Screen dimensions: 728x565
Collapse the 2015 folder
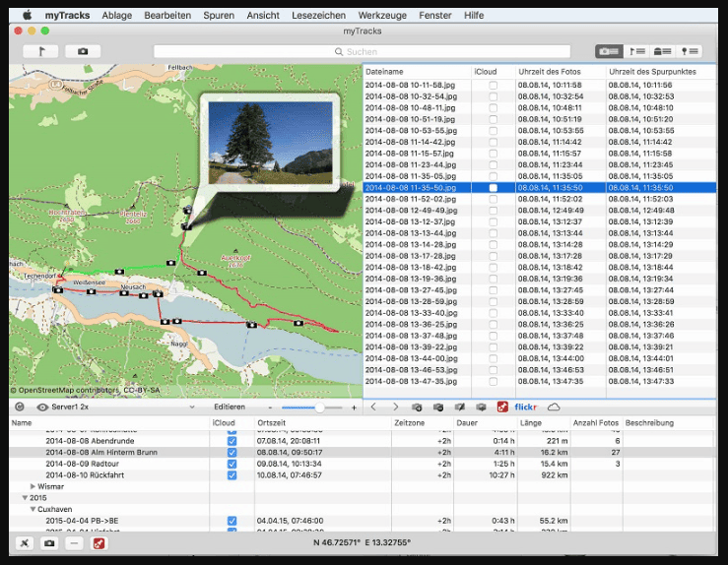click(25, 498)
